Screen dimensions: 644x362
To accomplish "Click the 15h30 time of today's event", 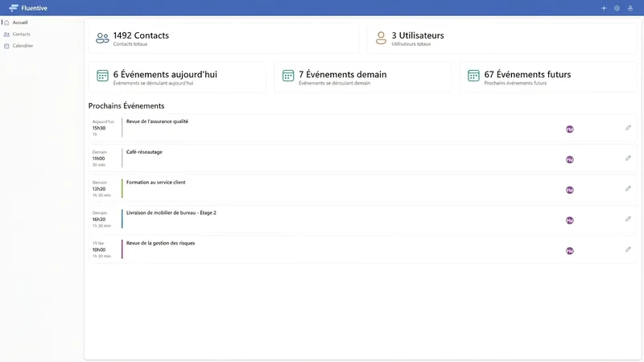I will tap(99, 128).
